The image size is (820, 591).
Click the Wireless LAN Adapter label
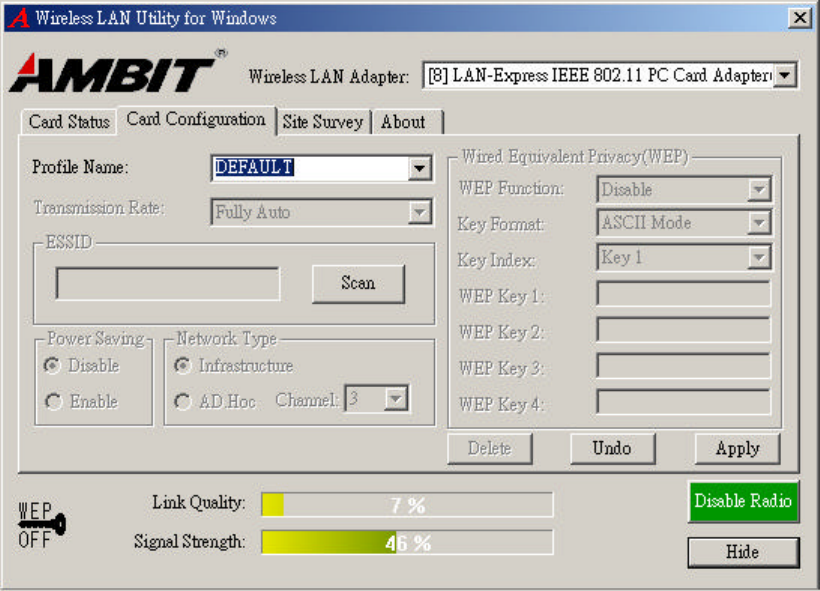click(329, 77)
